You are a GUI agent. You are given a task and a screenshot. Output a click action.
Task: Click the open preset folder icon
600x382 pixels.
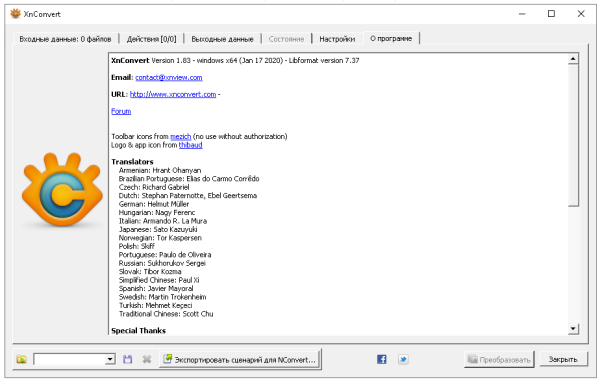pyautogui.click(x=21, y=359)
